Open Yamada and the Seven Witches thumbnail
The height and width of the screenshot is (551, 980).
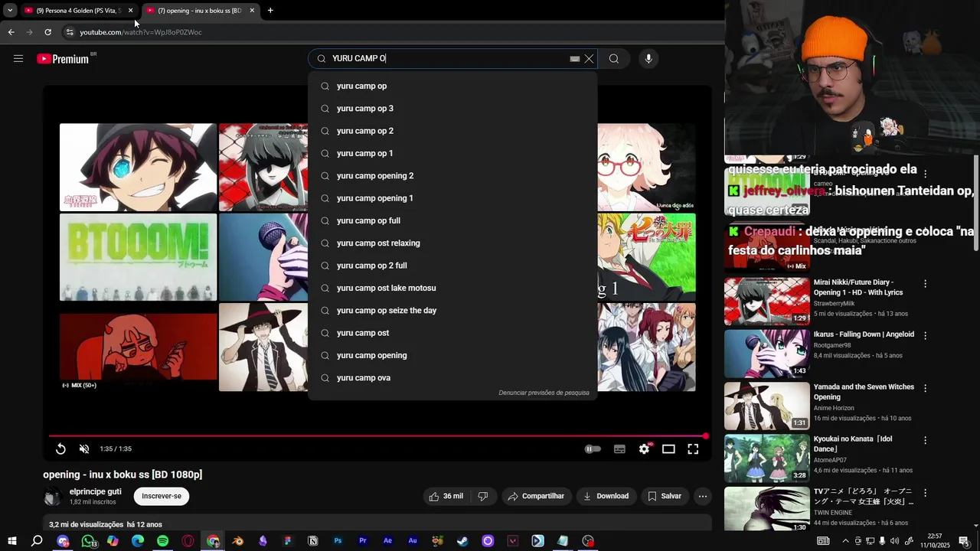[x=767, y=406]
